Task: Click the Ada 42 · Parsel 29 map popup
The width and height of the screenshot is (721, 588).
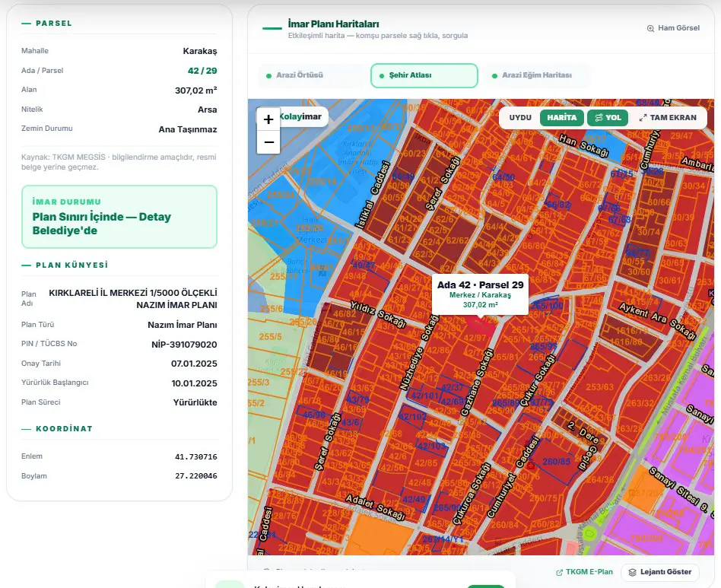Action: tap(480, 294)
